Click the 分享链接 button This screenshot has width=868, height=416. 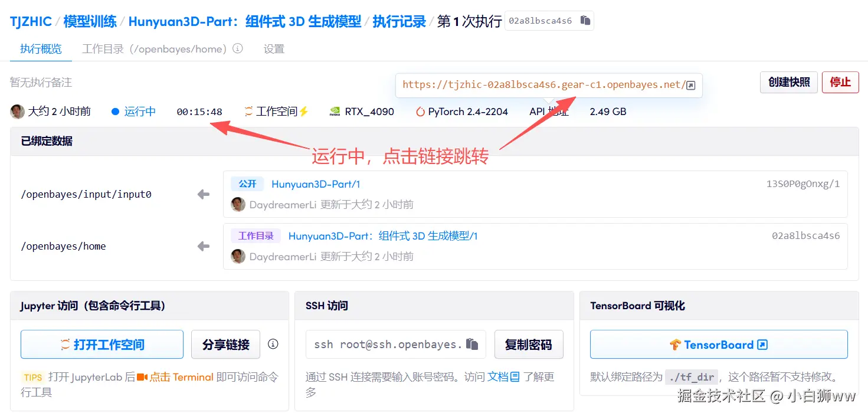[x=225, y=345]
